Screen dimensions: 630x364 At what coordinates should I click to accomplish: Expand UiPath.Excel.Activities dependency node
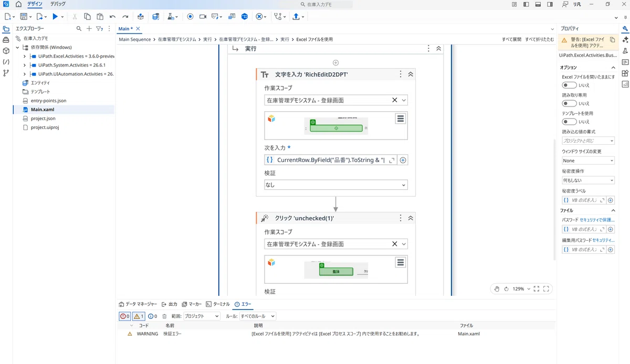coord(24,56)
